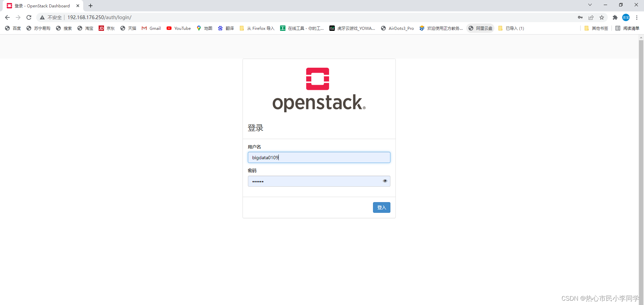Image resolution: width=644 pixels, height=305 pixels.
Task: Click the address bar URL
Action: tap(100, 17)
